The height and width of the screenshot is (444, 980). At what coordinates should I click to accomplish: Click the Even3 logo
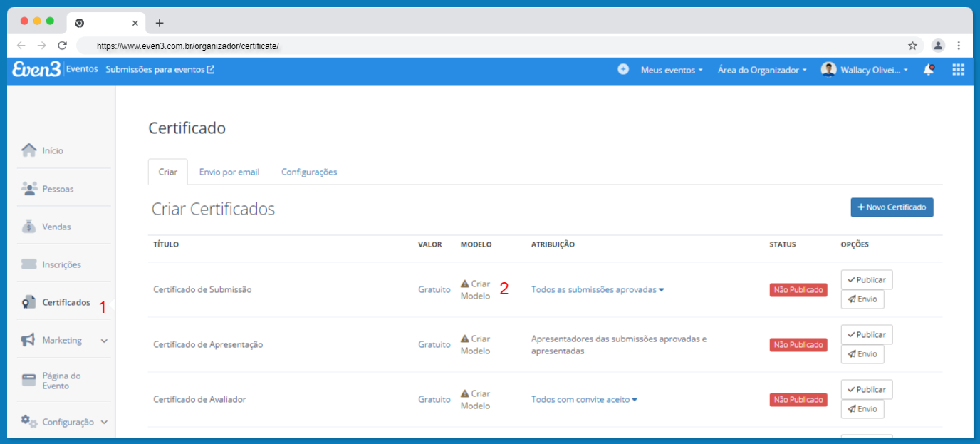tap(37, 69)
